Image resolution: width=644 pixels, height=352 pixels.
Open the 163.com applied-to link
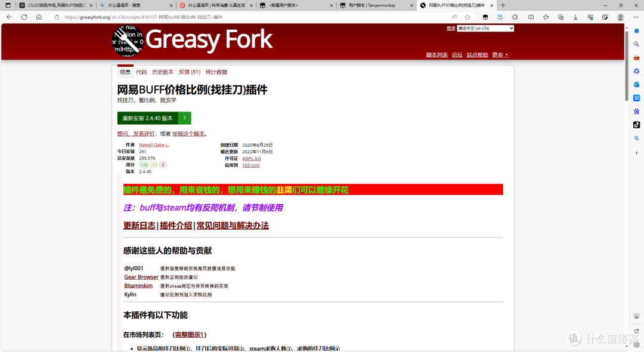(251, 165)
